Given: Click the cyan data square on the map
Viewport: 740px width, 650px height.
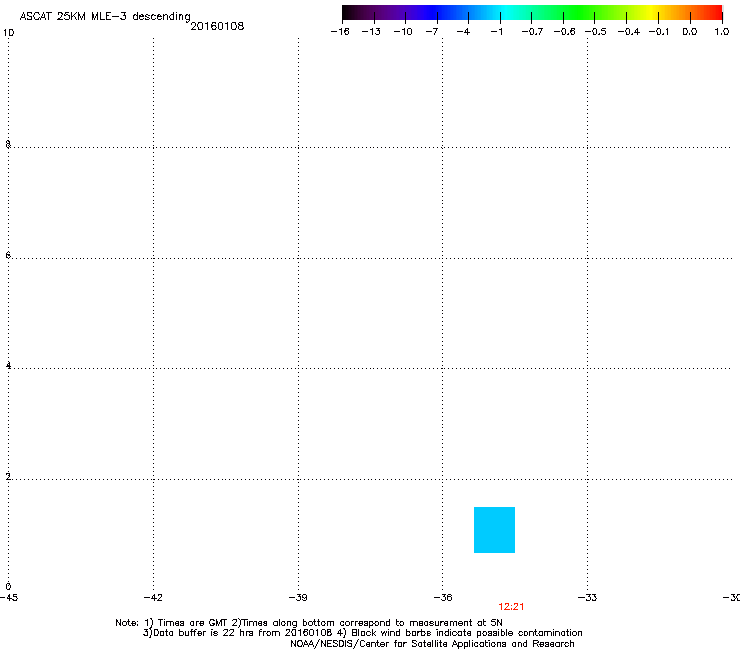Looking at the screenshot, I should pyautogui.click(x=494, y=530).
